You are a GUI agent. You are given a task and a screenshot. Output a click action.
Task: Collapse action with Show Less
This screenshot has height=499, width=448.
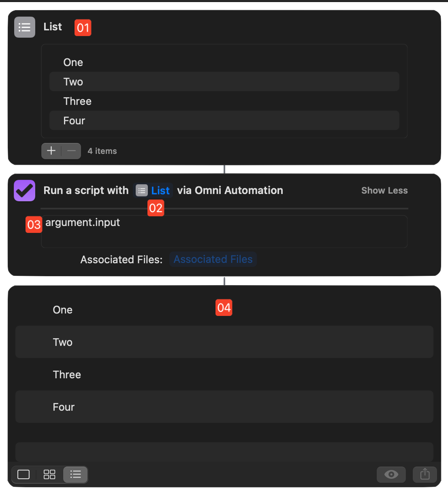[384, 190]
